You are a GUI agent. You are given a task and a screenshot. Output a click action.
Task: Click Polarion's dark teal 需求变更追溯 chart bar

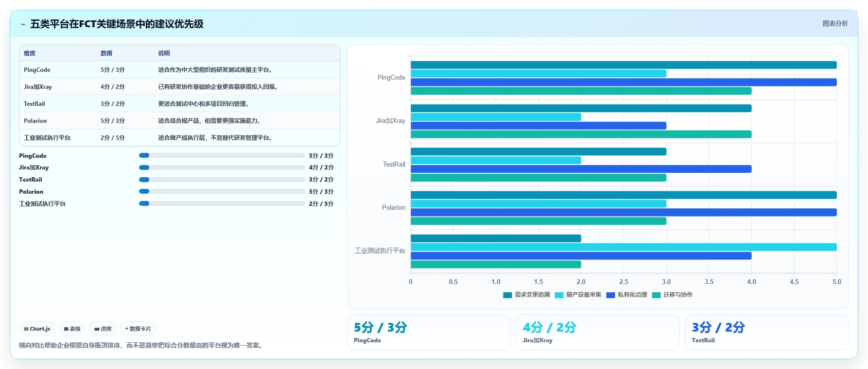point(624,195)
